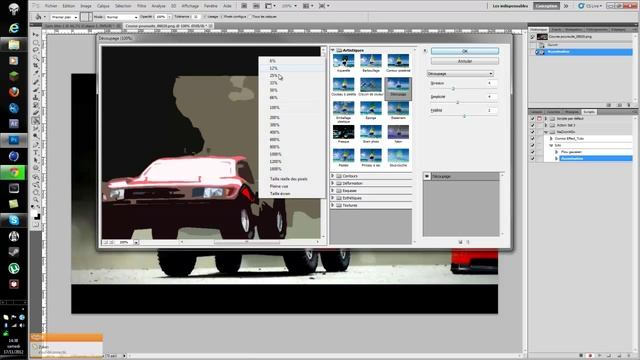This screenshot has width=640, height=360.
Task: Open the CS Live button
Action: [590, 6]
